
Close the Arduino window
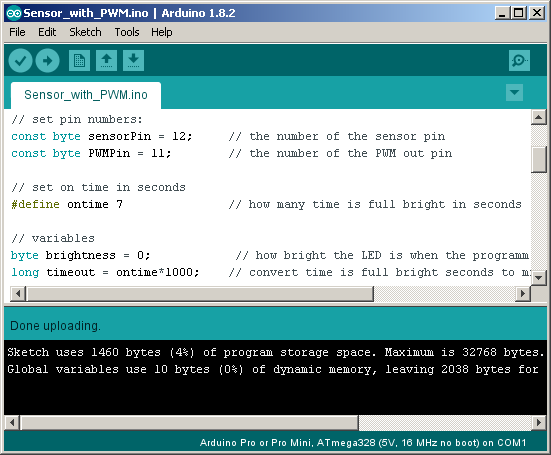click(x=537, y=13)
